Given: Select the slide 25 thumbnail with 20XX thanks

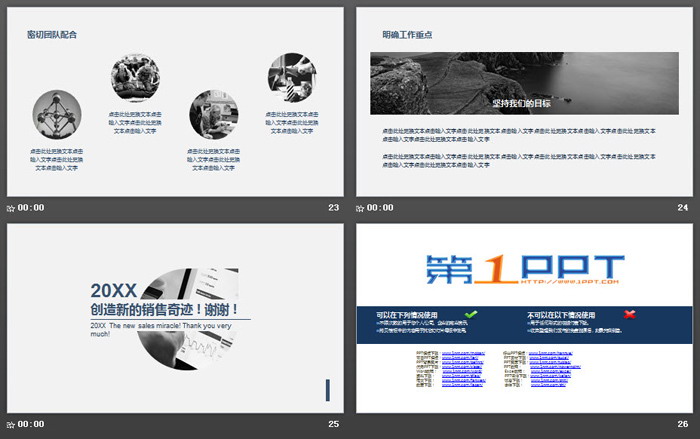Looking at the screenshot, I should [175, 318].
